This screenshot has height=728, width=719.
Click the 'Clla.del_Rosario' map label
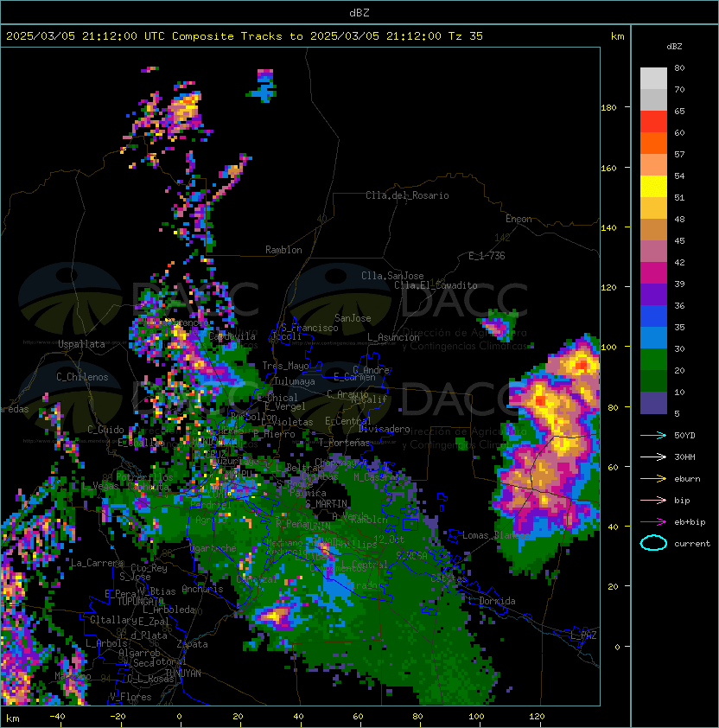(407, 195)
